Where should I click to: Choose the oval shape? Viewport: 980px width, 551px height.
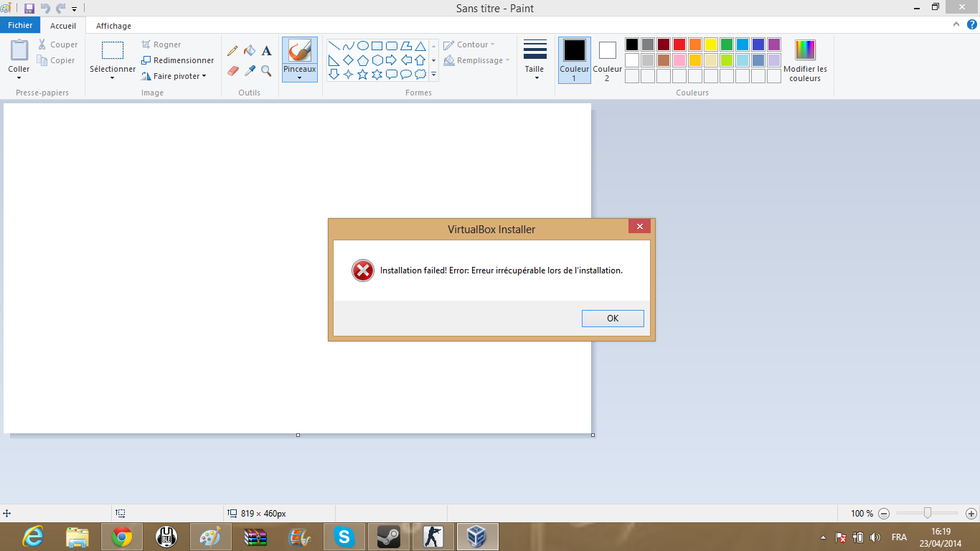[x=363, y=46]
